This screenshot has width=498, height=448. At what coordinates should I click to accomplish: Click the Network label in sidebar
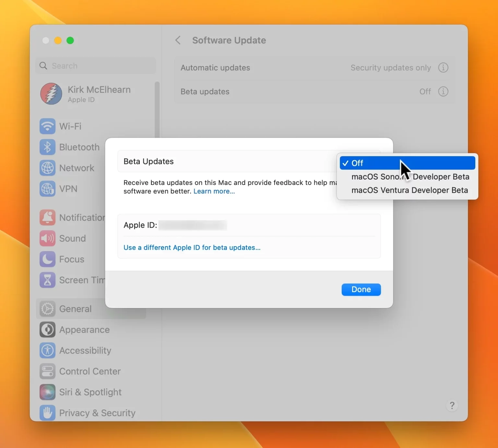77,168
